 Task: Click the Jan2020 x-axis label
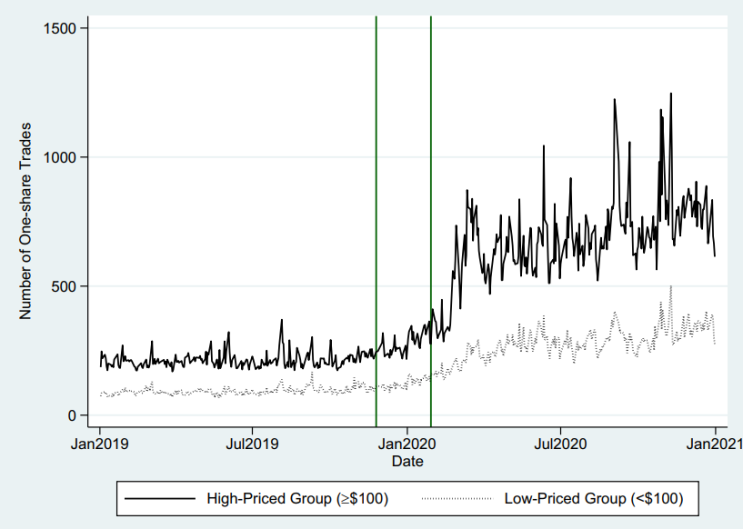pos(407,444)
